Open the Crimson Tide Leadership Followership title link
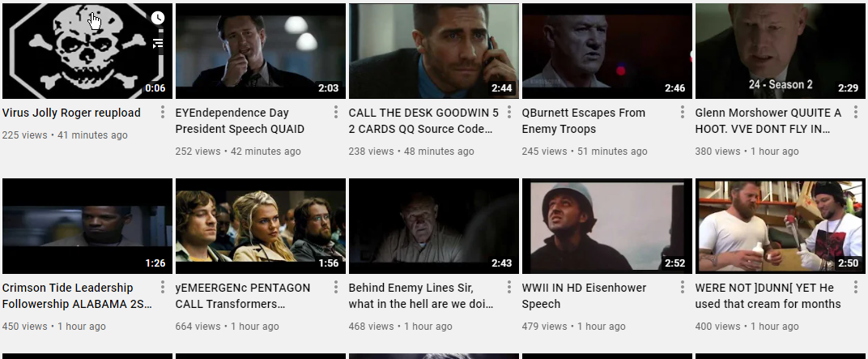This screenshot has height=359, width=868. click(77, 296)
